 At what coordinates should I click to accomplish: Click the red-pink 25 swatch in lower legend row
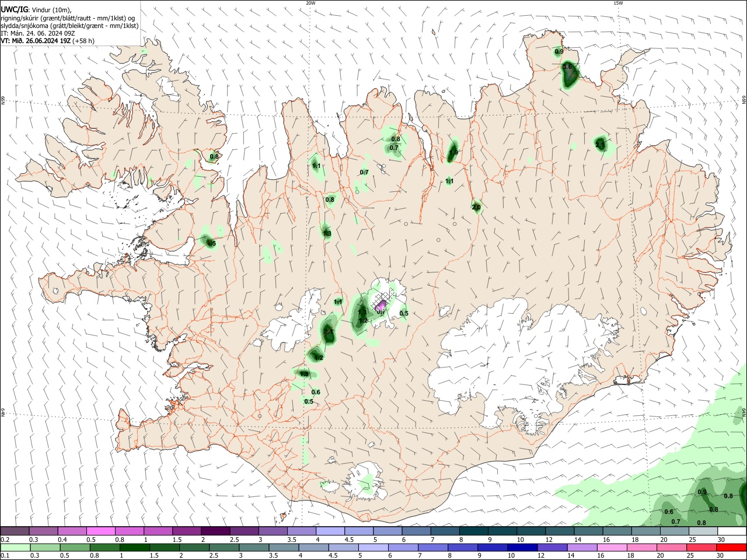click(701, 547)
